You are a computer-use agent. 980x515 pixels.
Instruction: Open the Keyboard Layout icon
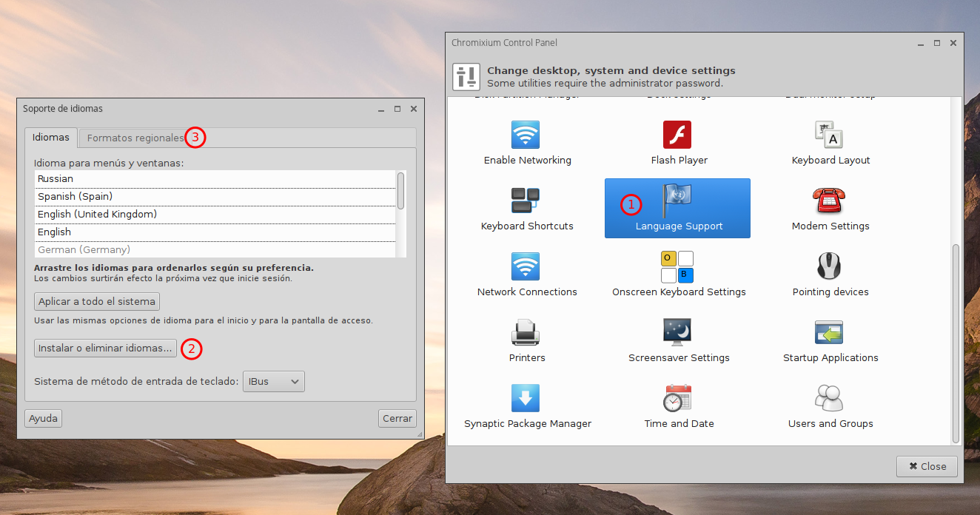[x=829, y=135]
